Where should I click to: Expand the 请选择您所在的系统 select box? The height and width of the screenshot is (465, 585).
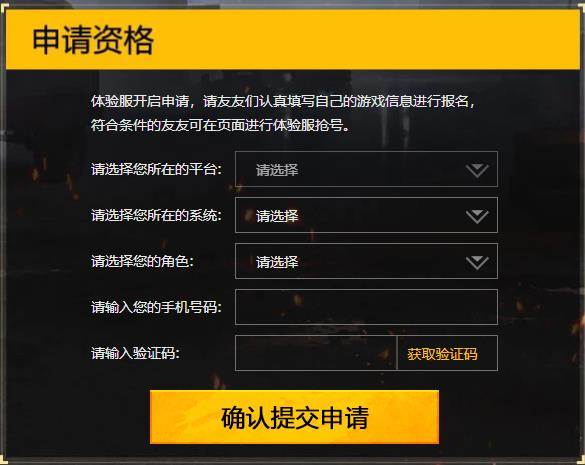click(x=366, y=215)
